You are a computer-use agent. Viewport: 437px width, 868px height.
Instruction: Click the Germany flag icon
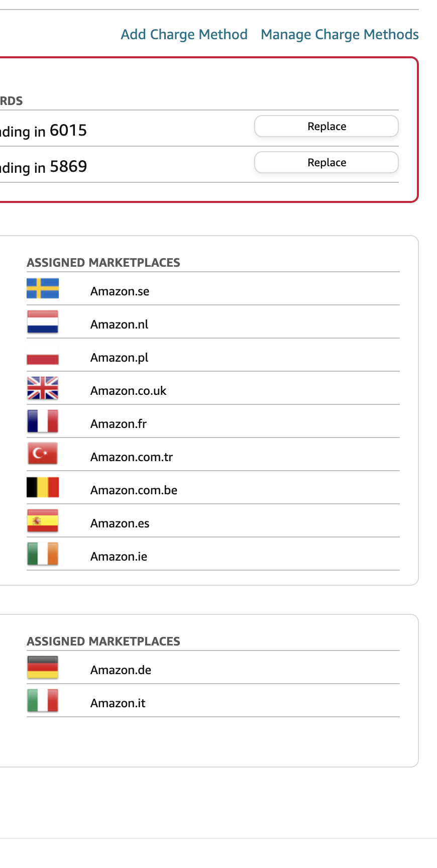coord(43,668)
